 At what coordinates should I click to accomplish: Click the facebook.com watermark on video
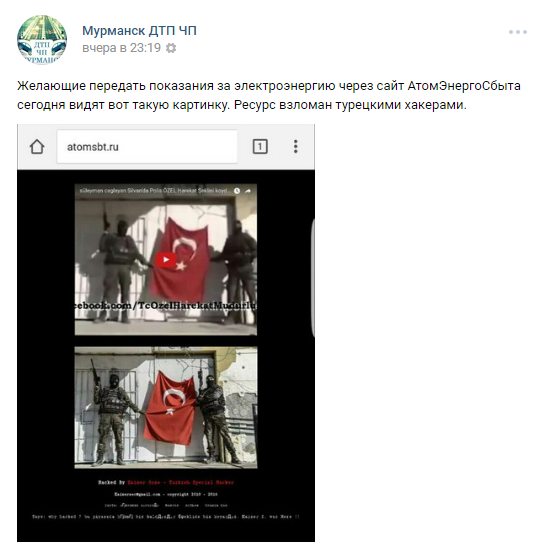166,306
